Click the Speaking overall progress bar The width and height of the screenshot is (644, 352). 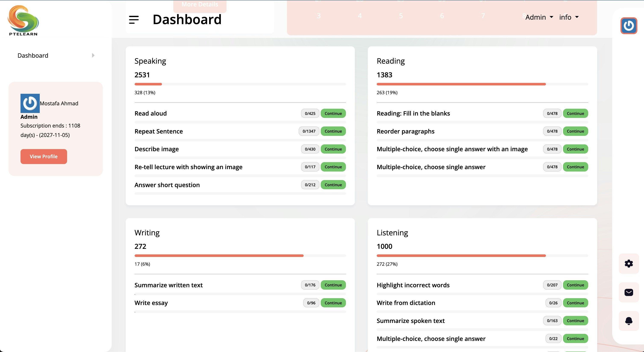240,84
